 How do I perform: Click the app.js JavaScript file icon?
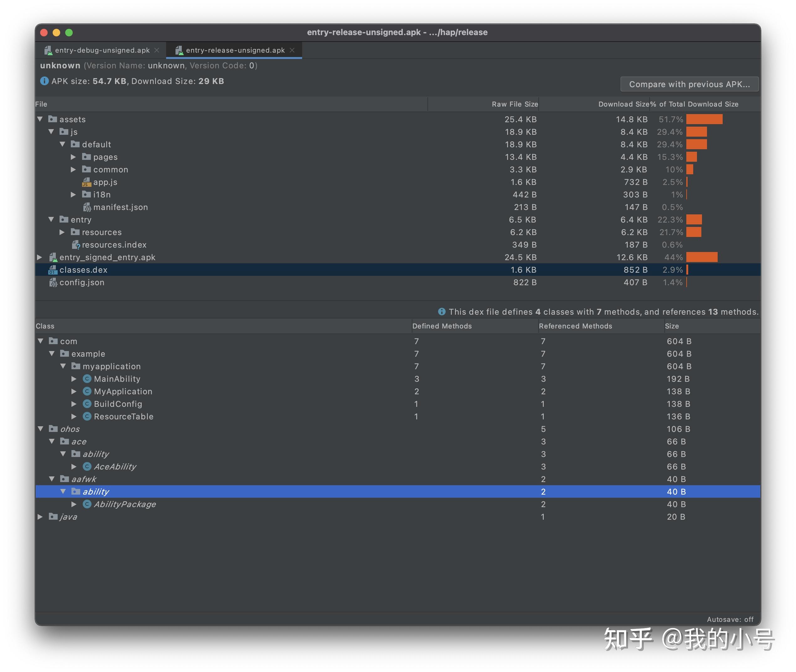point(86,182)
